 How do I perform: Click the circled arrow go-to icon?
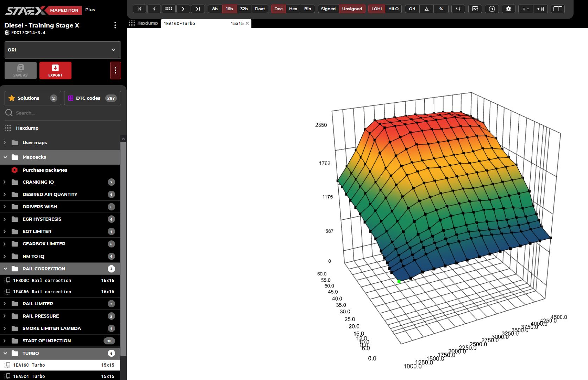click(x=492, y=9)
